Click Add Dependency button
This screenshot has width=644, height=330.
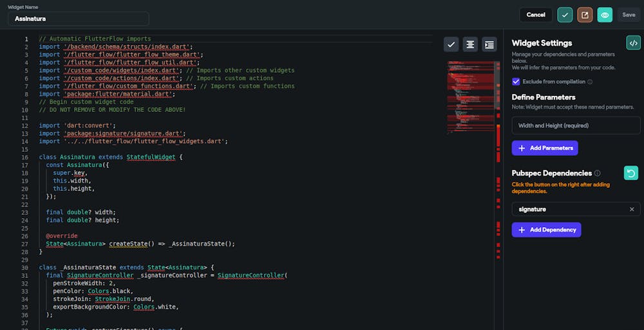pos(546,230)
